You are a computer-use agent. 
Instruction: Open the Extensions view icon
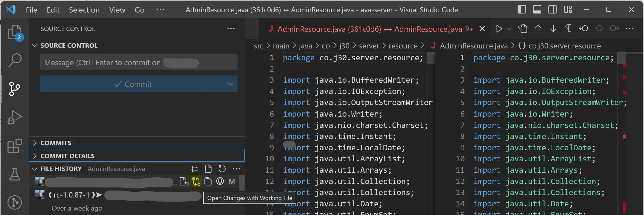coord(15,146)
